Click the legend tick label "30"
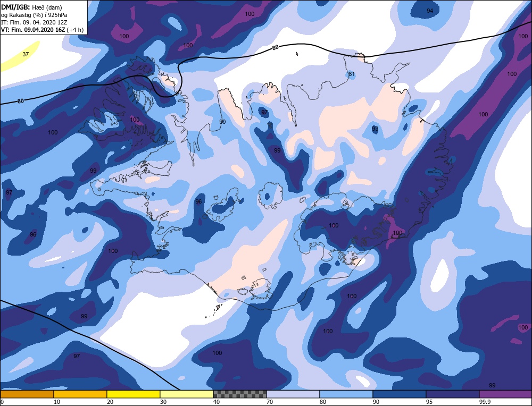The height and width of the screenshot is (406, 532). (163, 402)
